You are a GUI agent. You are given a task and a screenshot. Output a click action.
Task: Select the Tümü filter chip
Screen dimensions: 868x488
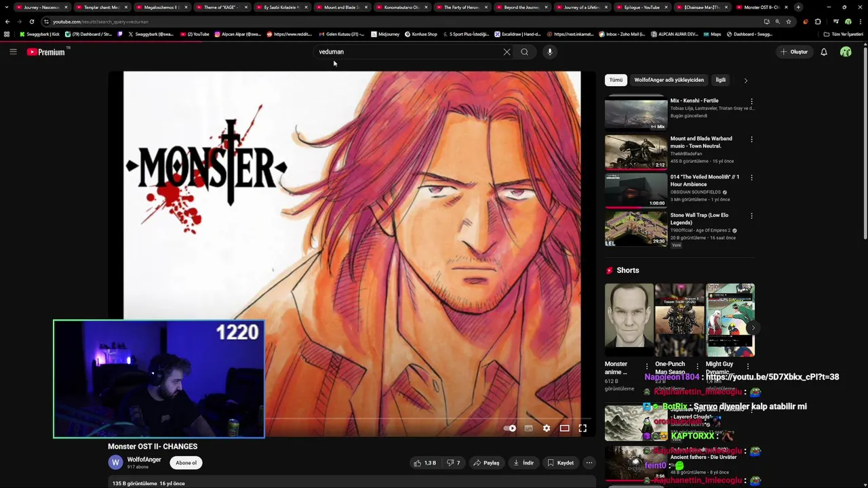tap(616, 80)
